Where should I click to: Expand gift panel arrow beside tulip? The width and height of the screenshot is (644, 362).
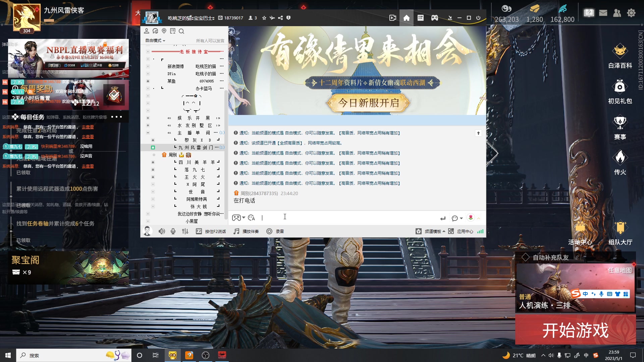coord(479,218)
